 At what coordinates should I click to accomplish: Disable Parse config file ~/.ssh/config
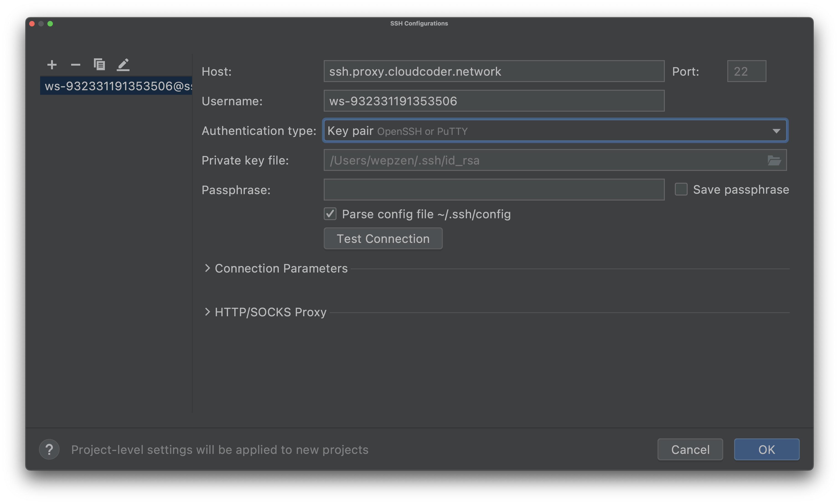pos(330,214)
